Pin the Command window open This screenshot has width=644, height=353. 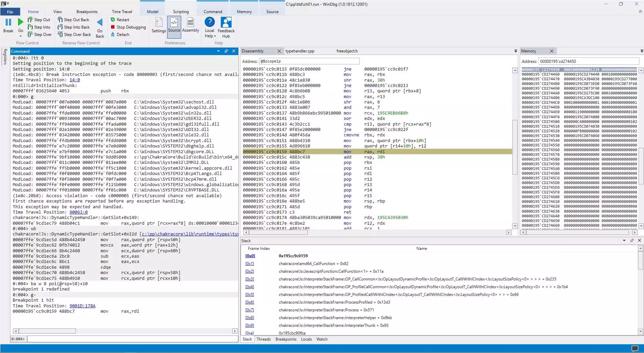click(x=226, y=51)
